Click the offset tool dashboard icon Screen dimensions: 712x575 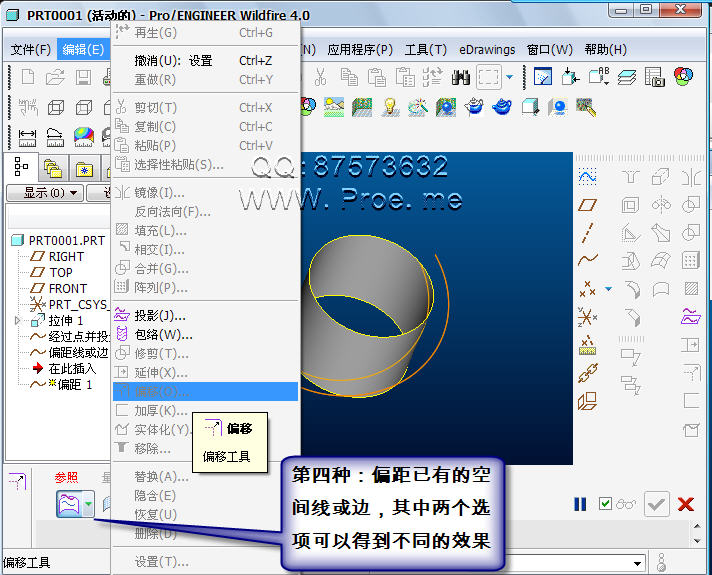(x=17, y=482)
